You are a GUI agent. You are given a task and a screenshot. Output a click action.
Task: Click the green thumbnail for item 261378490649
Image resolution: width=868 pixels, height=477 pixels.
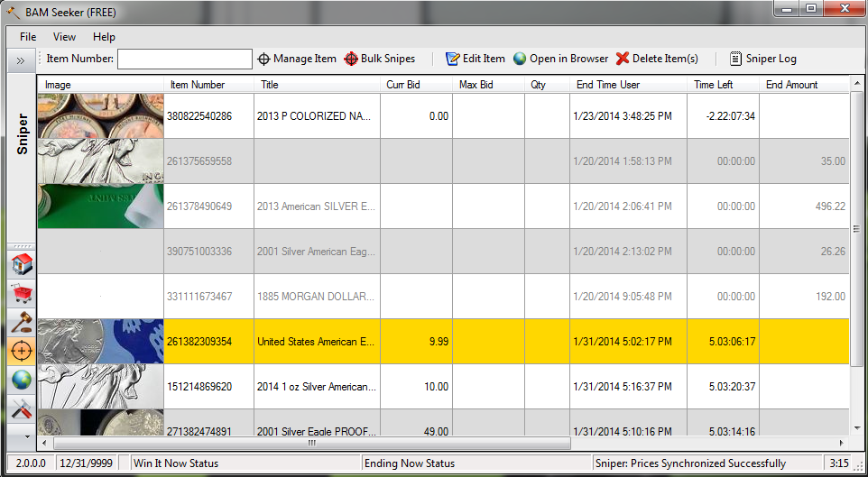point(101,206)
